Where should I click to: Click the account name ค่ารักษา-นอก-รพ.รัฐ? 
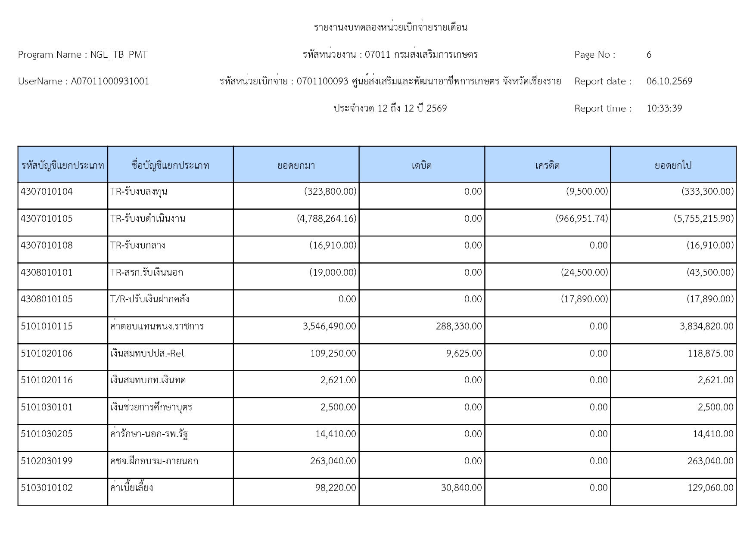point(149,434)
